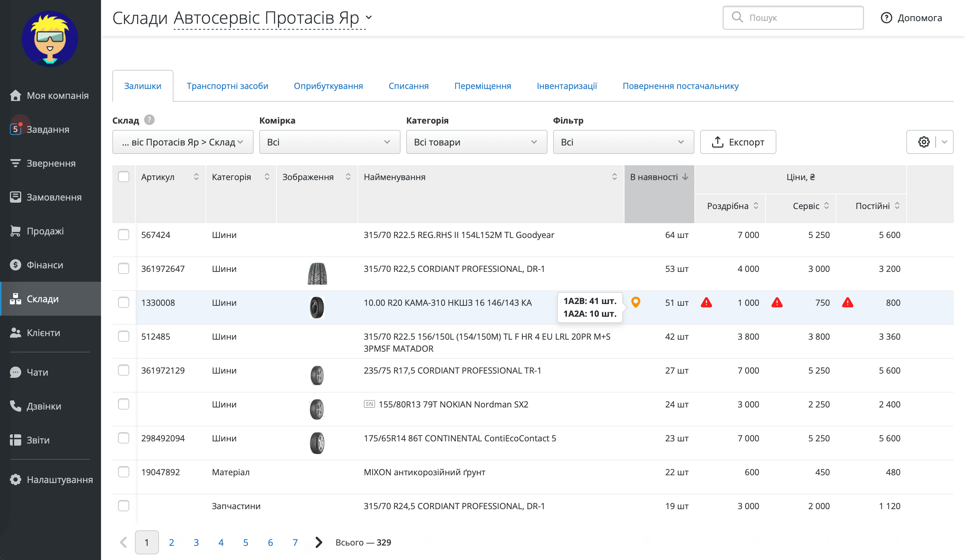The height and width of the screenshot is (560, 965).
Task: Sort by Постійні price column
Action: pos(897,205)
